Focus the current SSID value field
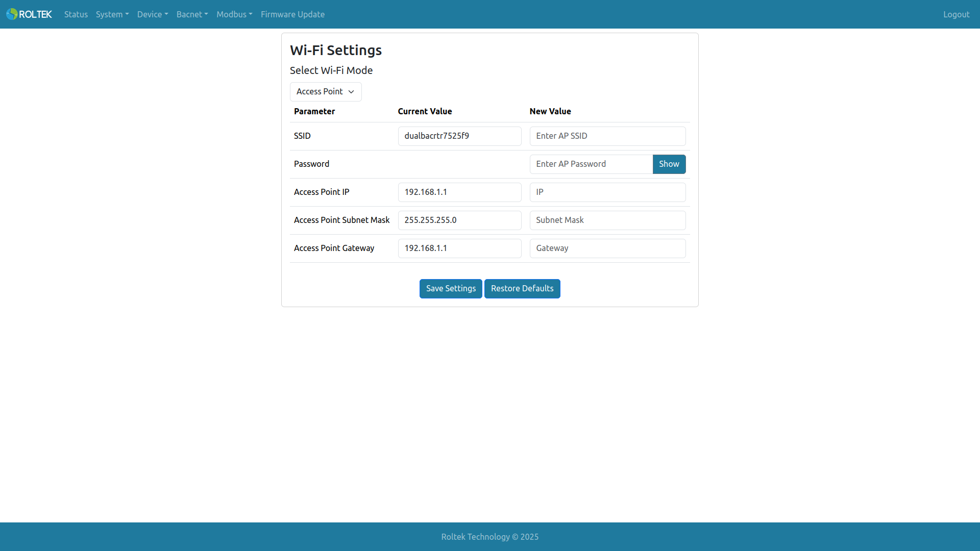Viewport: 980px width, 551px height. pyautogui.click(x=459, y=136)
